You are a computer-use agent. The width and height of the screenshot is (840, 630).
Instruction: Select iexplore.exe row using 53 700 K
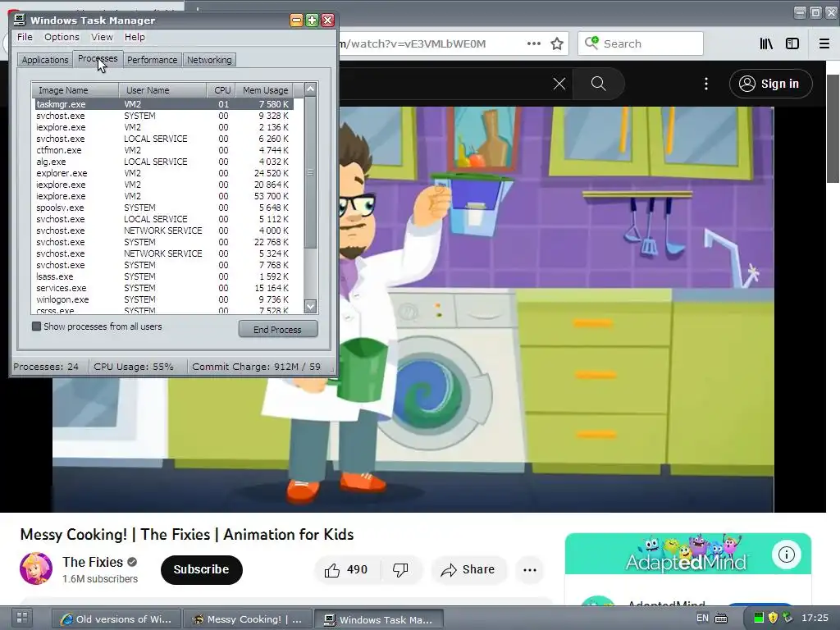pyautogui.click(x=164, y=197)
